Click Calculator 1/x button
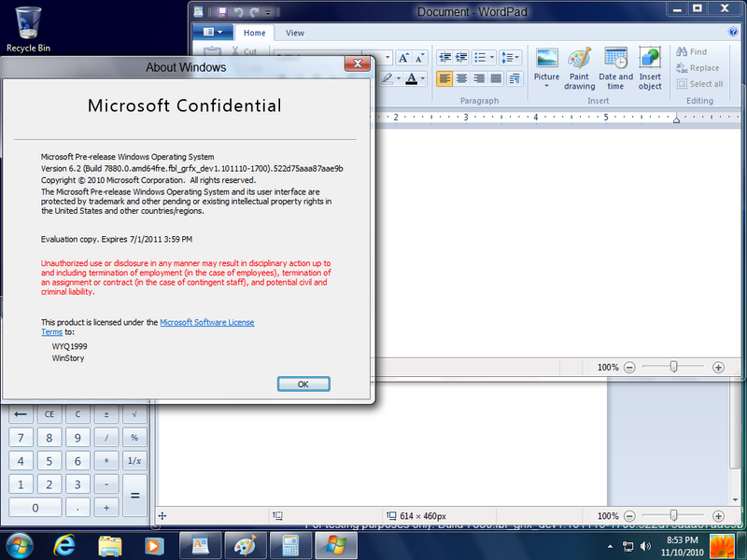 click(134, 460)
